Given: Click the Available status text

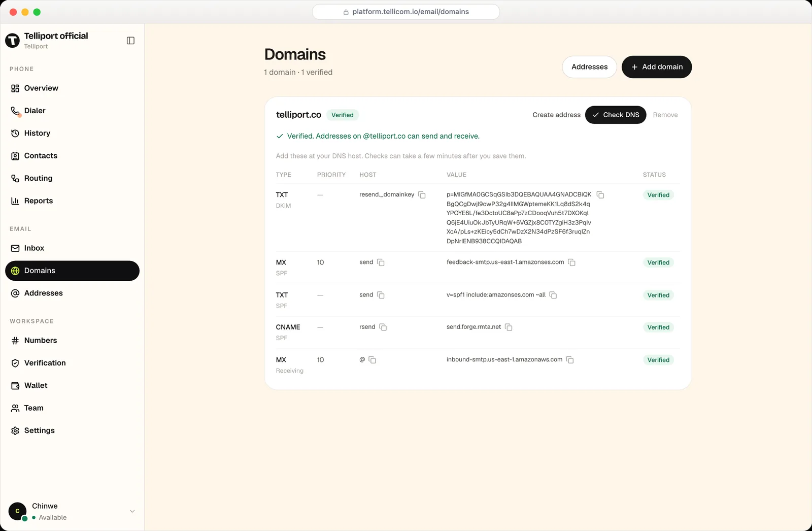Looking at the screenshot, I should (x=53, y=518).
